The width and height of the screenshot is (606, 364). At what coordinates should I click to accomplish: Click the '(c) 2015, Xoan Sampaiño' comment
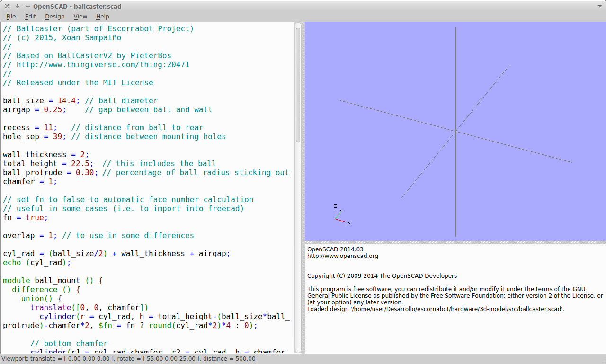point(62,38)
